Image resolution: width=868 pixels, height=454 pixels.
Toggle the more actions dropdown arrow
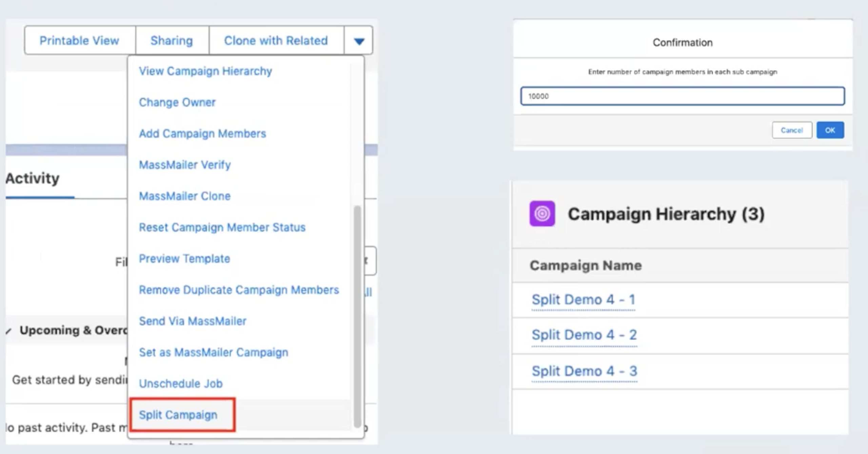[359, 41]
